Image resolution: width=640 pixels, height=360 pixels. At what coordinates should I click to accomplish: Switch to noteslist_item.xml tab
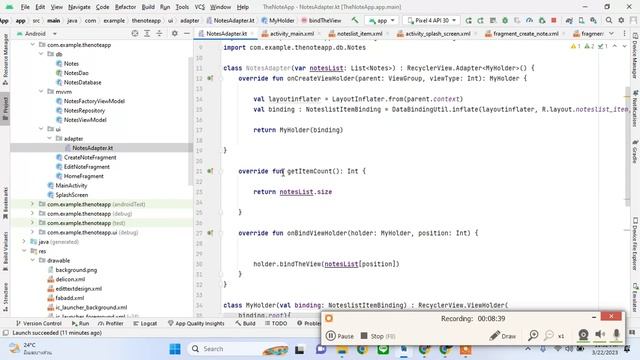[359, 33]
